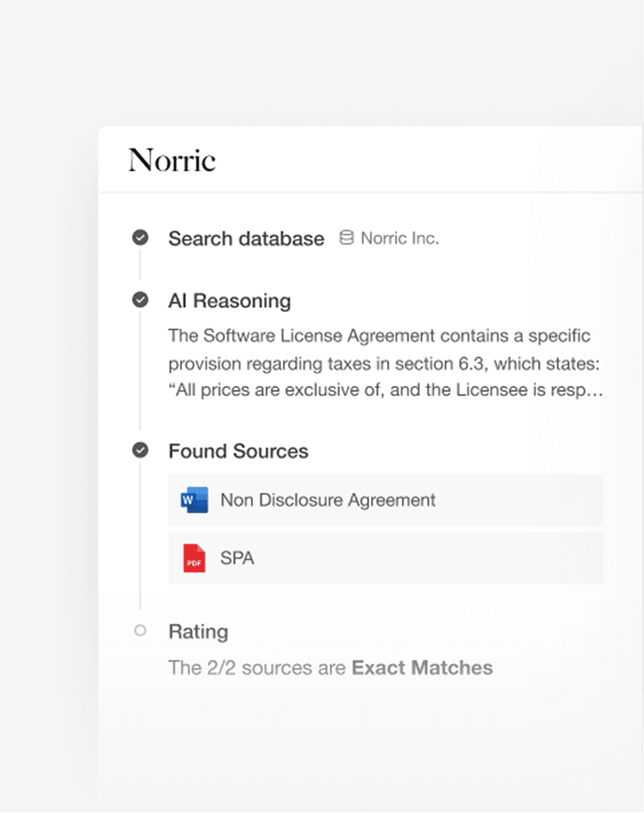The image size is (644, 813).
Task: Click the Found Sources heading
Action: pos(238,451)
